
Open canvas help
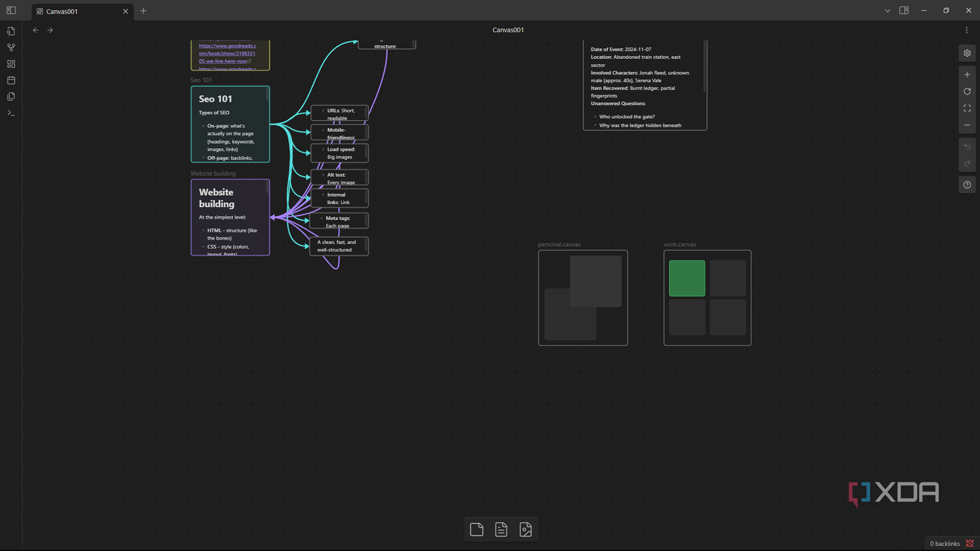968,185
